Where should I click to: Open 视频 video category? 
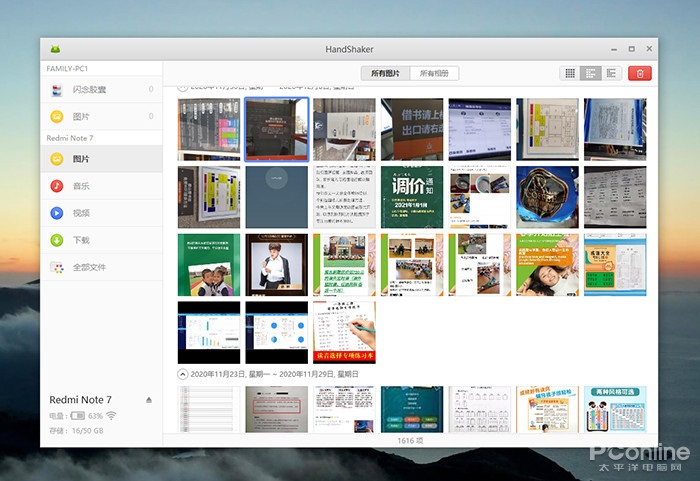tap(82, 213)
